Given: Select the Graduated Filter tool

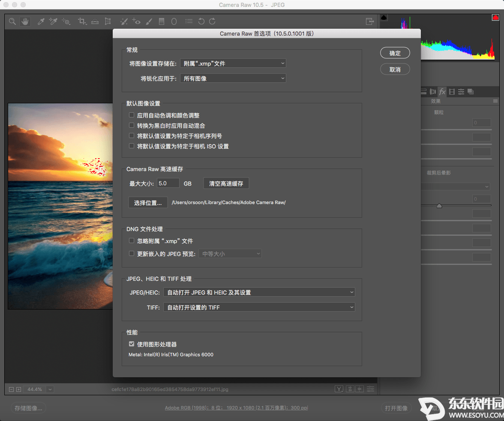Looking at the screenshot, I should [161, 21].
